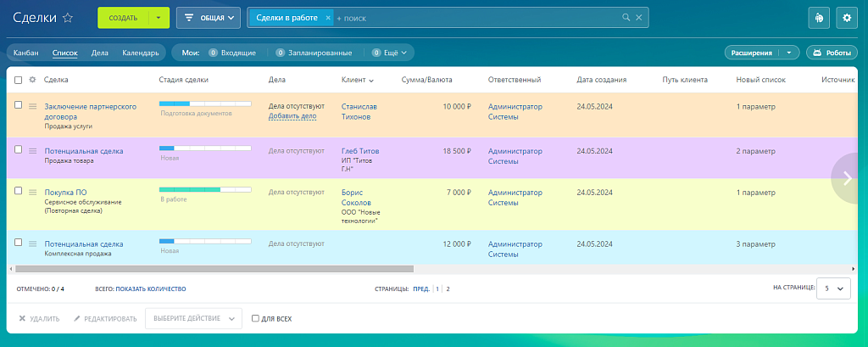Screen dimensions: 868x347
Task: Open the Общая funnel dropdown
Action: (209, 17)
